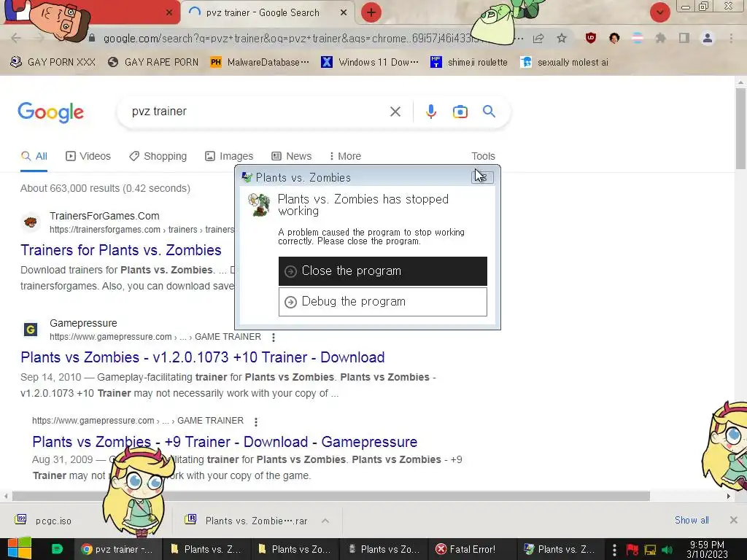The width and height of the screenshot is (747, 560).
Task: Expand the More search filters menu
Action: pyautogui.click(x=345, y=156)
